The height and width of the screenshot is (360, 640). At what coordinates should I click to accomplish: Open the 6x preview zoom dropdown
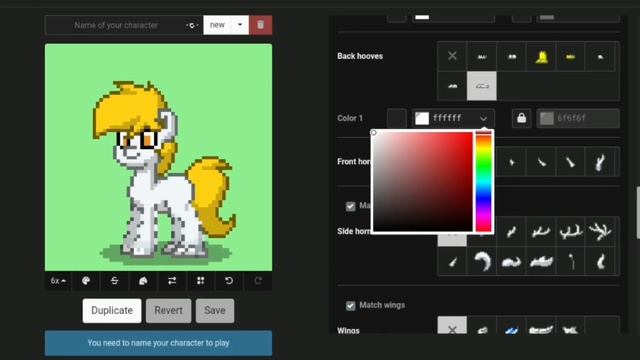point(58,281)
